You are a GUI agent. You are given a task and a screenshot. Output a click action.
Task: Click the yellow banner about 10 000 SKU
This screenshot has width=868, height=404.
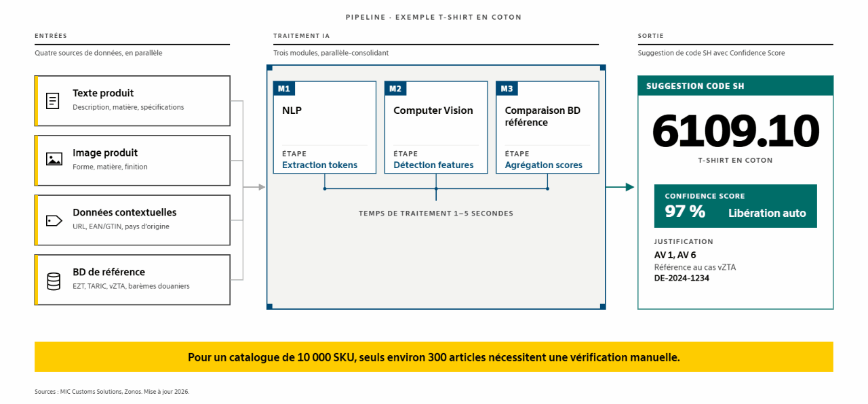(434, 357)
